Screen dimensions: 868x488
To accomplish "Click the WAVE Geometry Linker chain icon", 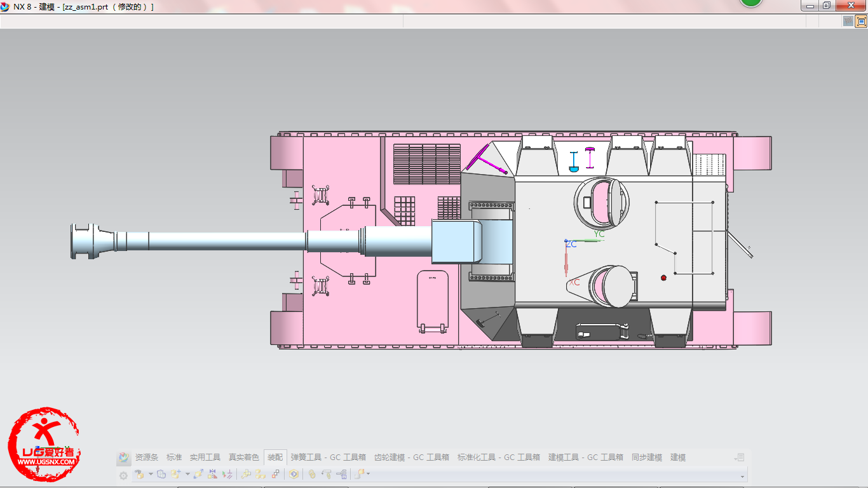I will tap(312, 474).
